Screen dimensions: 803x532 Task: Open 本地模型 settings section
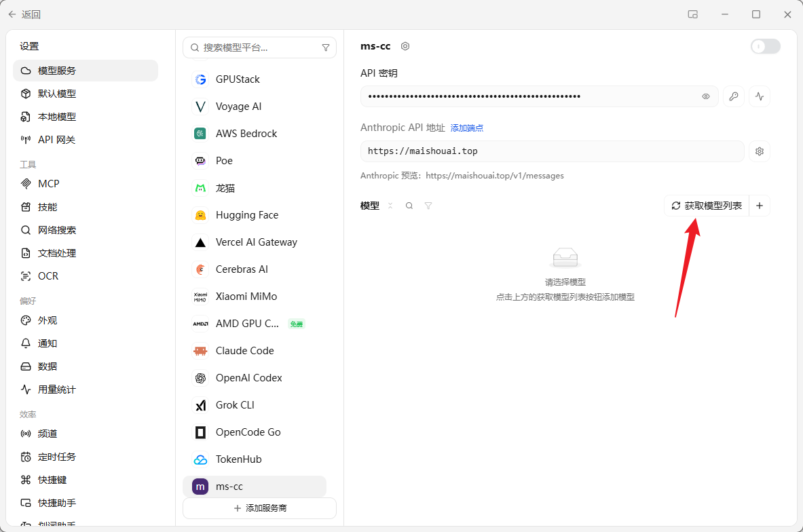coord(86,117)
